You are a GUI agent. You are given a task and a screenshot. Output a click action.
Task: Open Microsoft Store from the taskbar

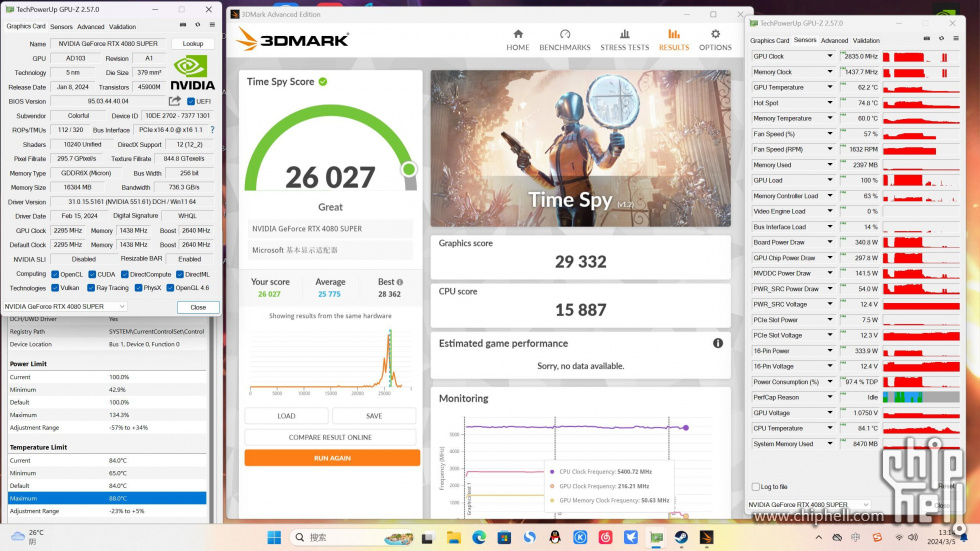504,537
